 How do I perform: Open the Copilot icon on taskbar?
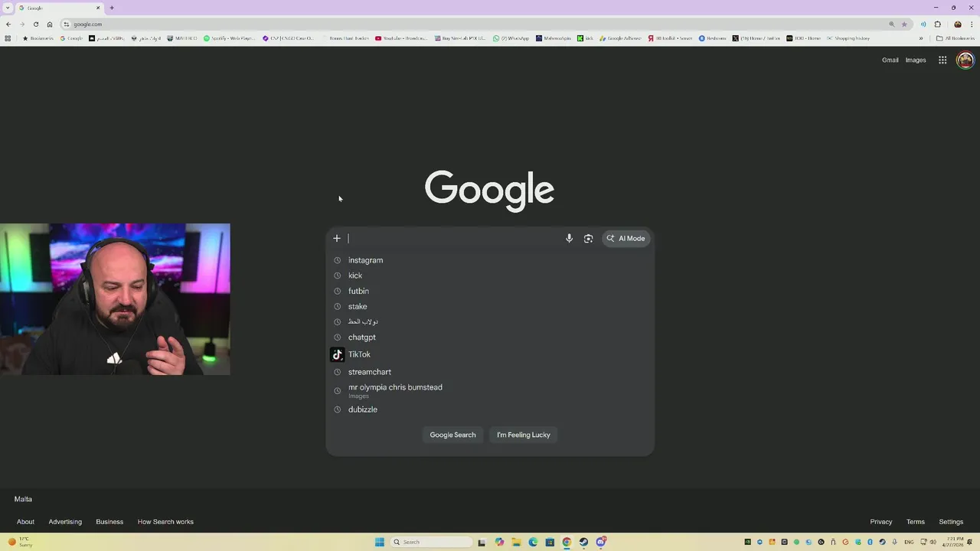(x=499, y=542)
